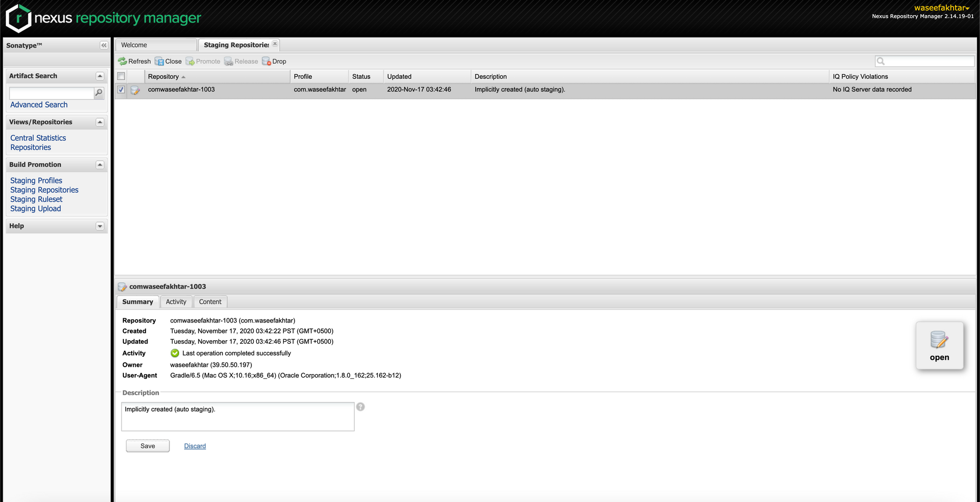Click the IQ Policy Violations column header
Image resolution: width=980 pixels, height=502 pixels.
(902, 76)
